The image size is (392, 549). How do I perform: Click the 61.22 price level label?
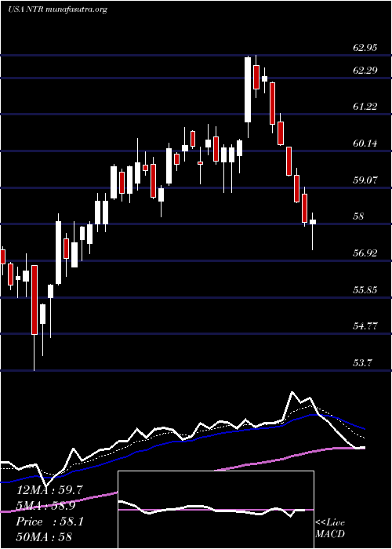point(365,107)
